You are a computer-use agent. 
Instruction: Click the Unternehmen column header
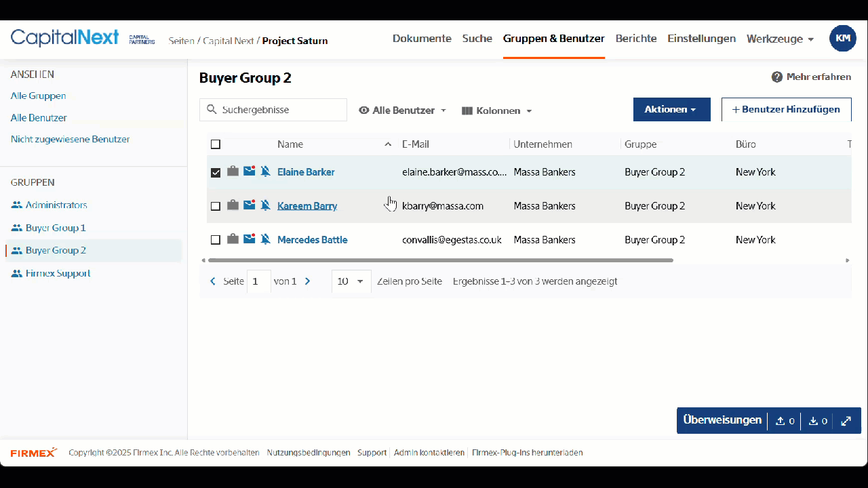[543, 144]
